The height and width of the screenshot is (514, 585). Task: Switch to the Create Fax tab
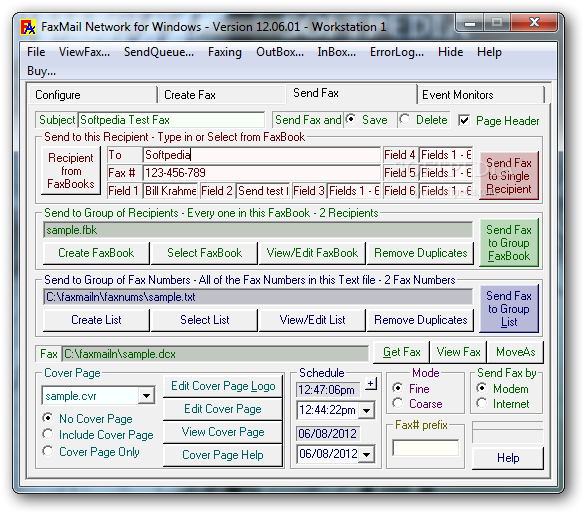[x=222, y=95]
